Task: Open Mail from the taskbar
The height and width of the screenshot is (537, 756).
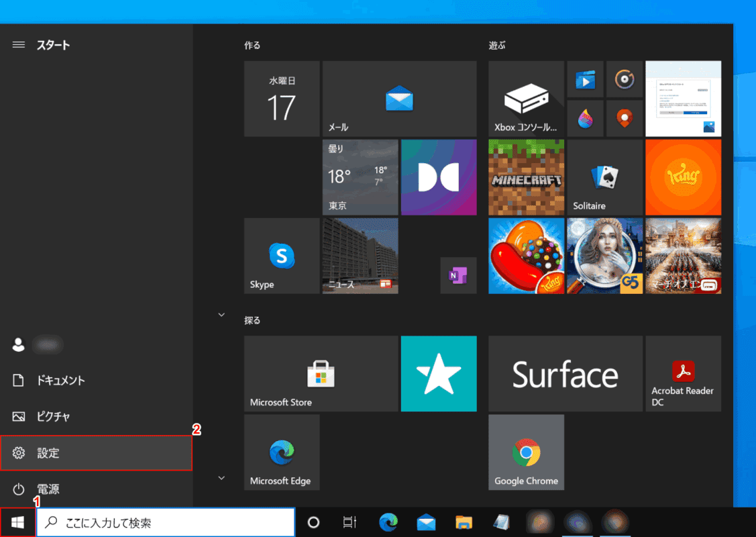Action: coord(426,522)
